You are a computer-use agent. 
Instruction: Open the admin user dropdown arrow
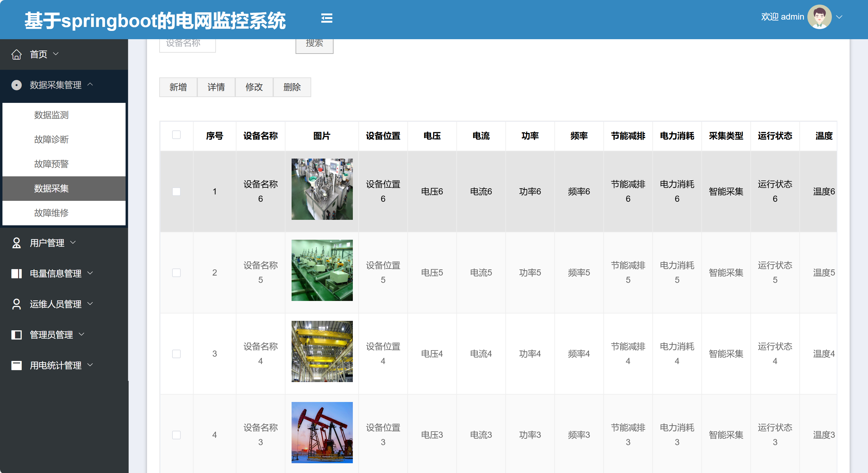pyautogui.click(x=839, y=17)
